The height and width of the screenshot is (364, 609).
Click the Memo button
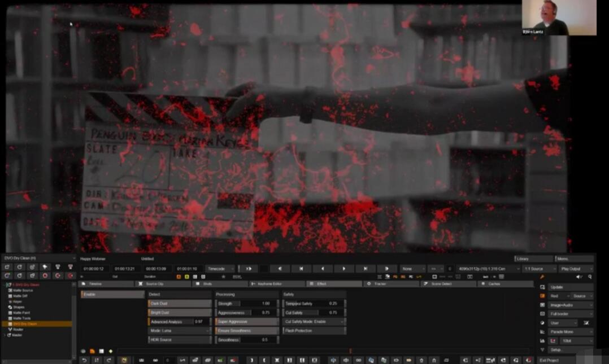575,259
